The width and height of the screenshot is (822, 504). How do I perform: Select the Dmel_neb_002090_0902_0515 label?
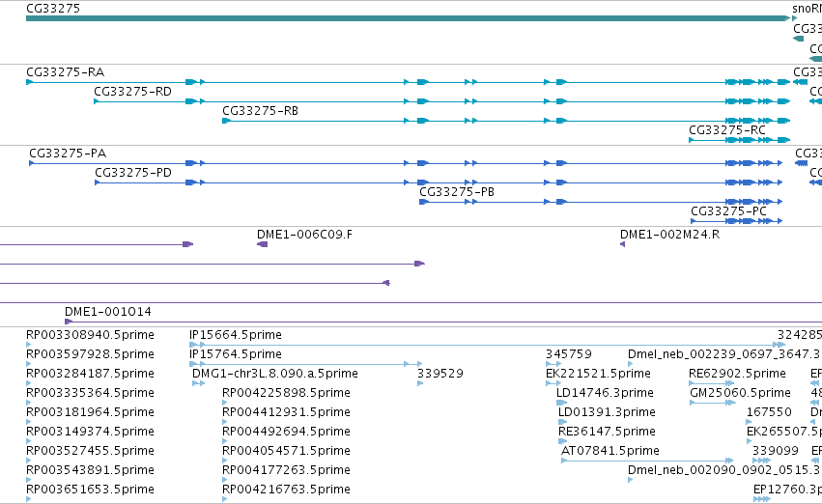(724, 470)
